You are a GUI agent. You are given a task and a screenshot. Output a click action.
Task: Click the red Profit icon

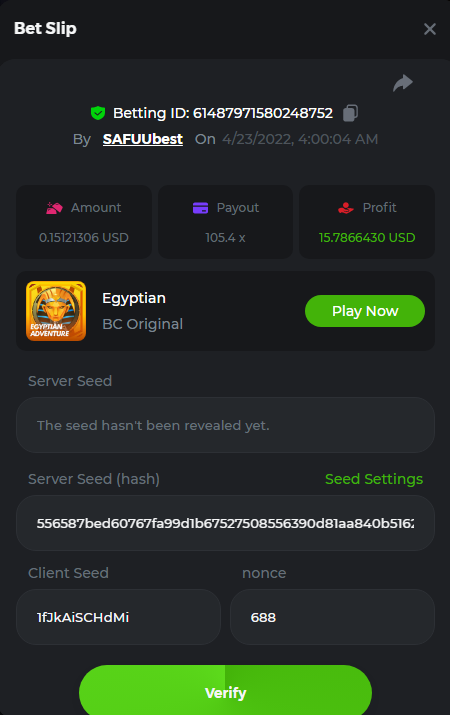(346, 208)
